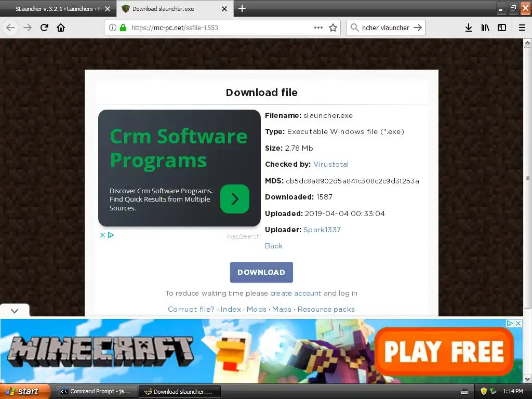Click the AdChoices icon on Minecraft banner
532x399 pixels.
click(x=510, y=323)
